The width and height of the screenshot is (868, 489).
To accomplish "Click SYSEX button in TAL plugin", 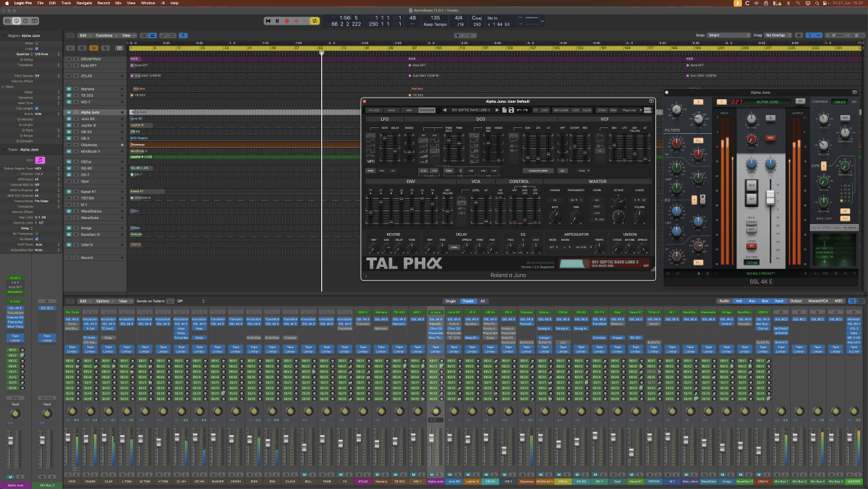I will tap(602, 110).
